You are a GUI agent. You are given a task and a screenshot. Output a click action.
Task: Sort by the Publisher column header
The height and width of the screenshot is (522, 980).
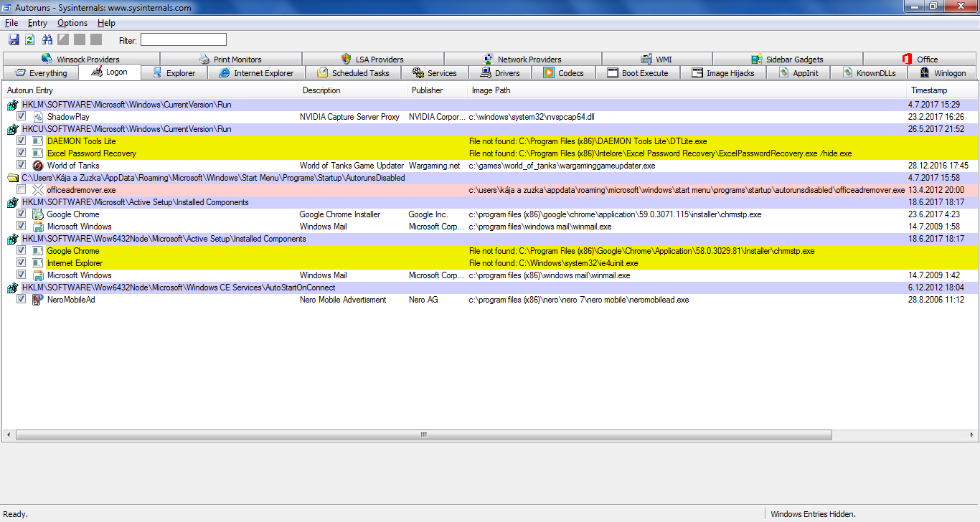(x=427, y=90)
